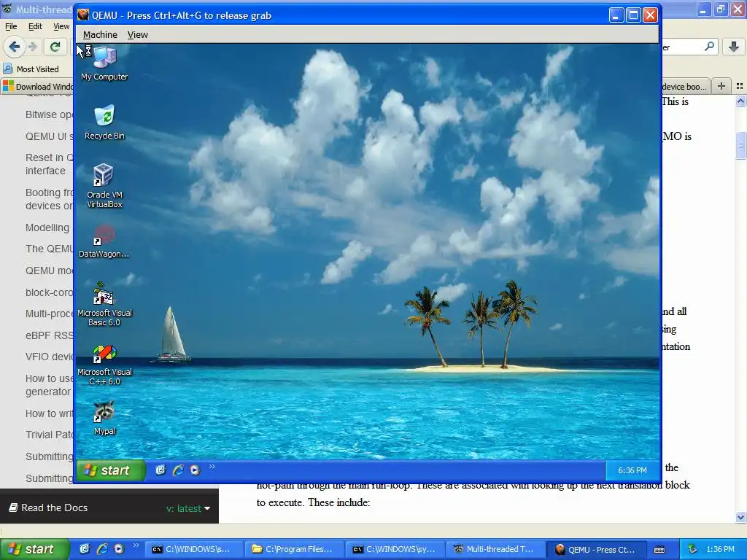
Task: Open 'eBPF RSS' link in docs sidebar
Action: click(x=49, y=335)
